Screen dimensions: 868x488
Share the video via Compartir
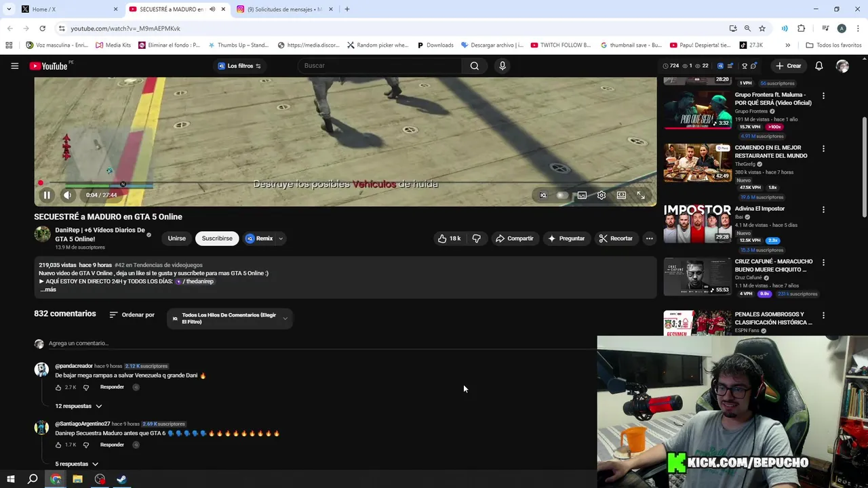515,239
